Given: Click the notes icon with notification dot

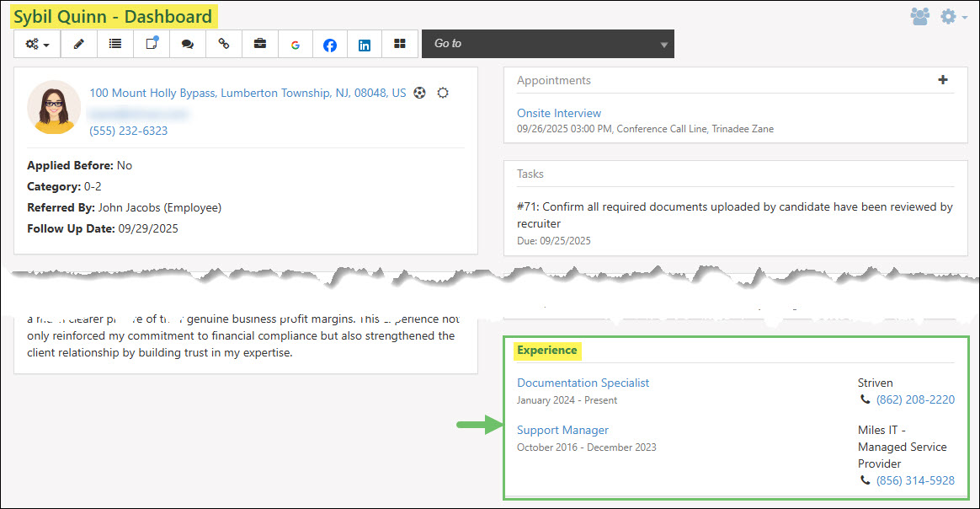Looking at the screenshot, I should click(152, 44).
